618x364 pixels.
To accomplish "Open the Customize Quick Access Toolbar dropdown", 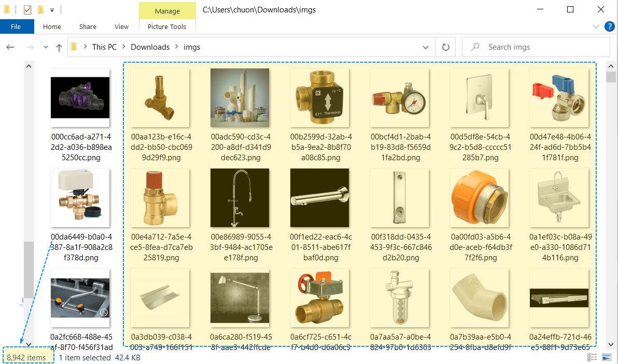I will (52, 10).
